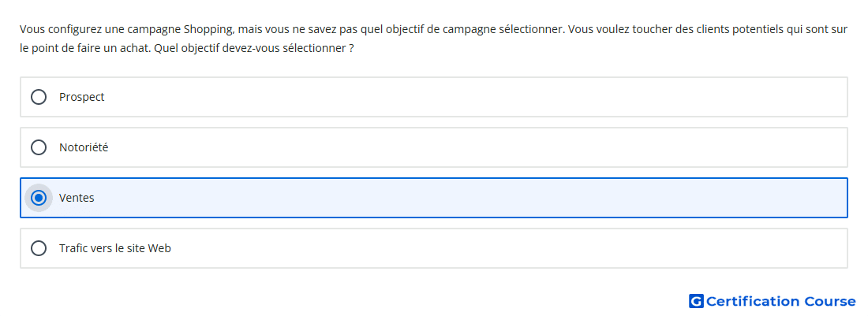
Task: Click the selected Ventes radio button
Action: 39,198
